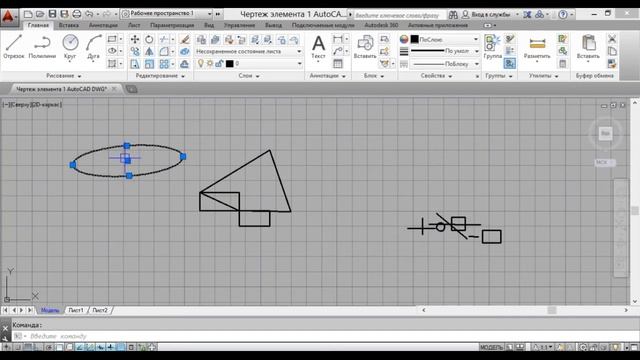Viewport: 640px width, 360px height.
Task: Click the clipboard Вставить (Paste) icon
Action: click(588, 47)
